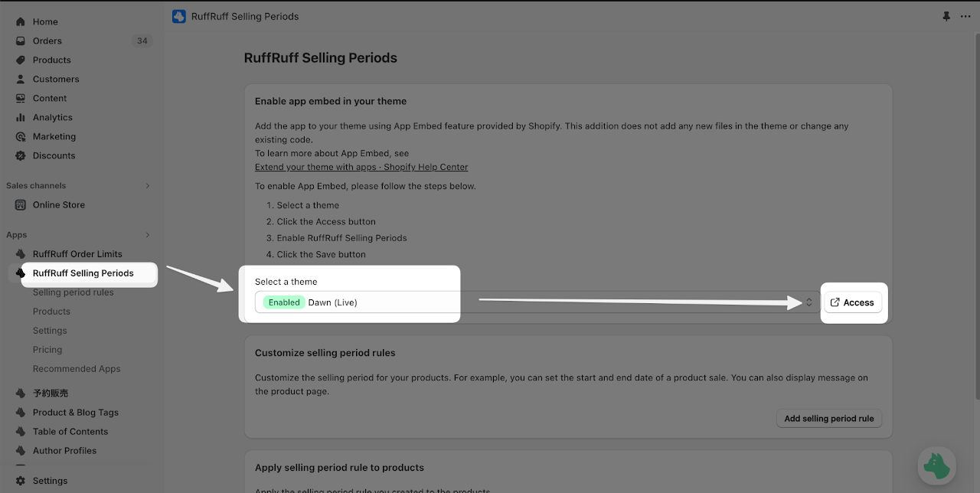Select RuffRuff Order Limits app
980x493 pixels.
tap(77, 254)
